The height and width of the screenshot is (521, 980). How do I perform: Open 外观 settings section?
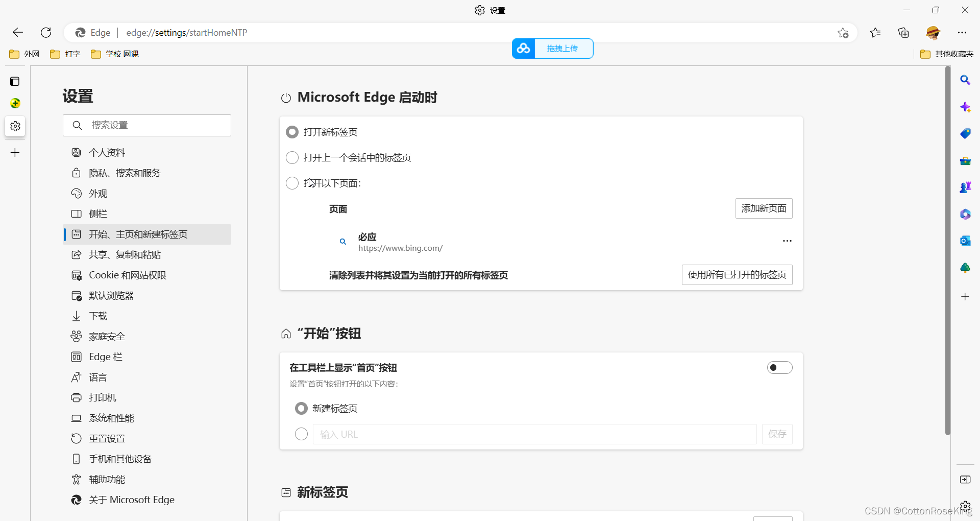[147, 193]
